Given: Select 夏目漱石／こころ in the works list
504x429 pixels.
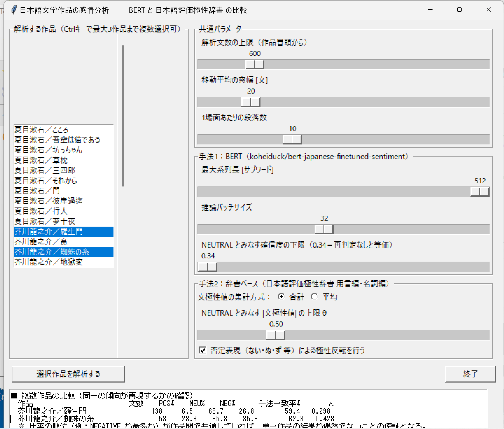Looking at the screenshot, I should [x=64, y=130].
